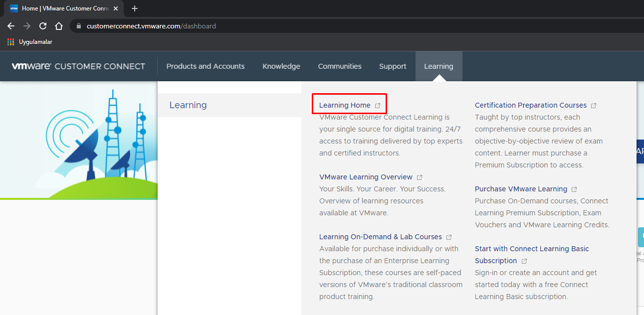Click the browser Back arrow
The width and height of the screenshot is (644, 315).
click(x=11, y=26)
